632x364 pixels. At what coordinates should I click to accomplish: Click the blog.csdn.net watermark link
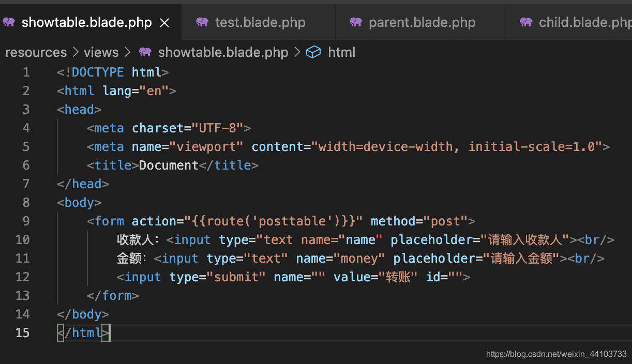pos(556,354)
